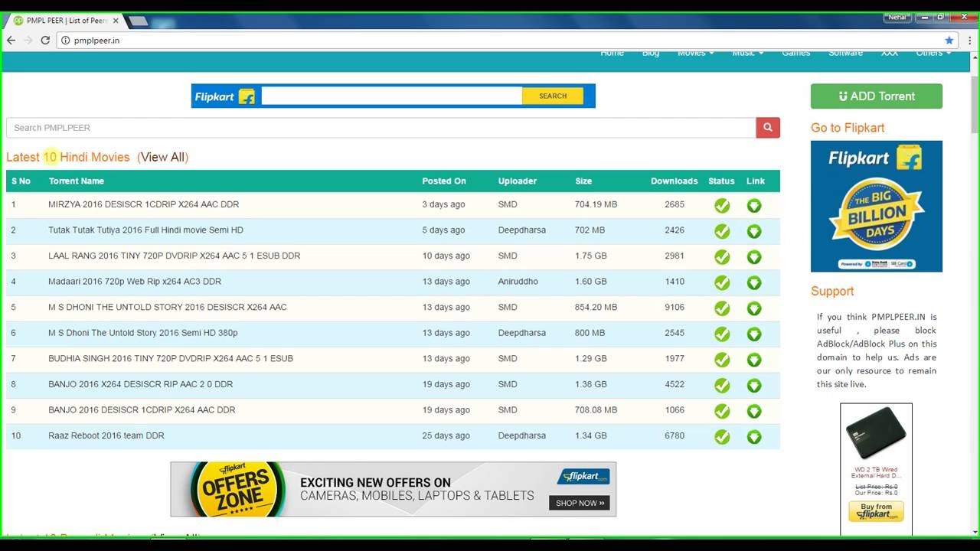
Task: Expand the Movies dropdown menu
Action: pyautogui.click(x=695, y=53)
